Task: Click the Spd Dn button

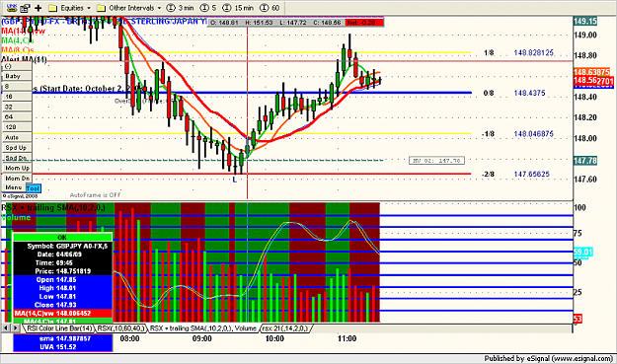Action: click(x=17, y=158)
